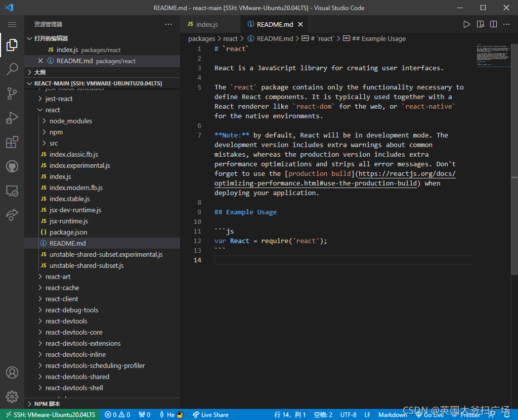The image size is (518, 420).
Task: Collapse the REACT-MAIN workspace section
Action: tap(102, 83)
